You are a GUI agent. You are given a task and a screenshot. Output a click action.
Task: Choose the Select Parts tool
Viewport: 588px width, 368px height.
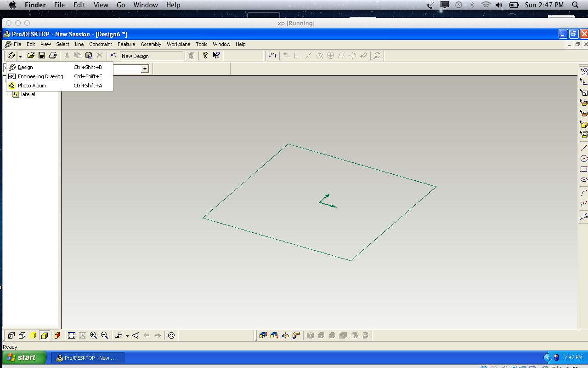pyautogui.click(x=584, y=134)
